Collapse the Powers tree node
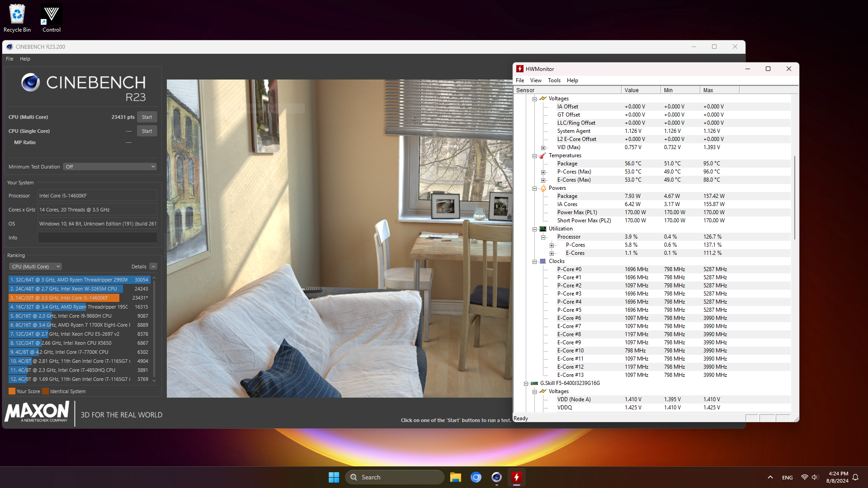Viewport: 868px width, 488px height. (534, 188)
